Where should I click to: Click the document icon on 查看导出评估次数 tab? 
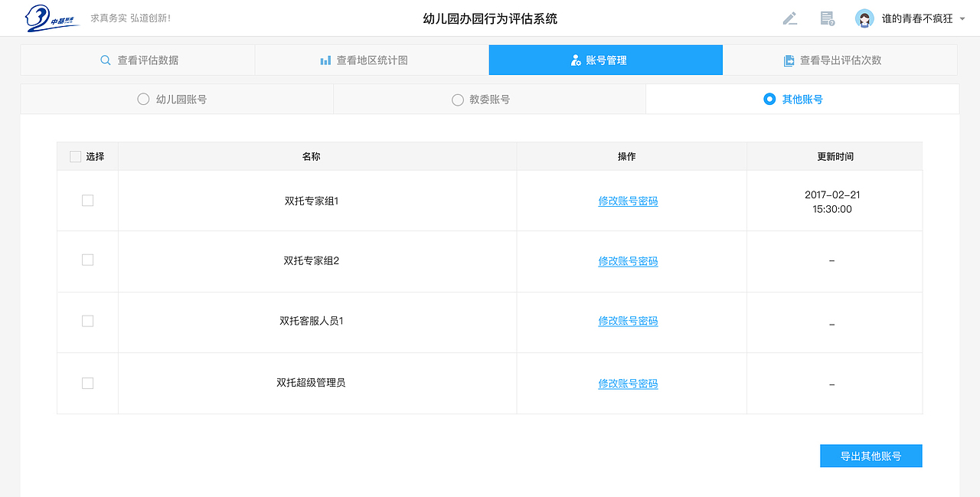[x=789, y=60]
